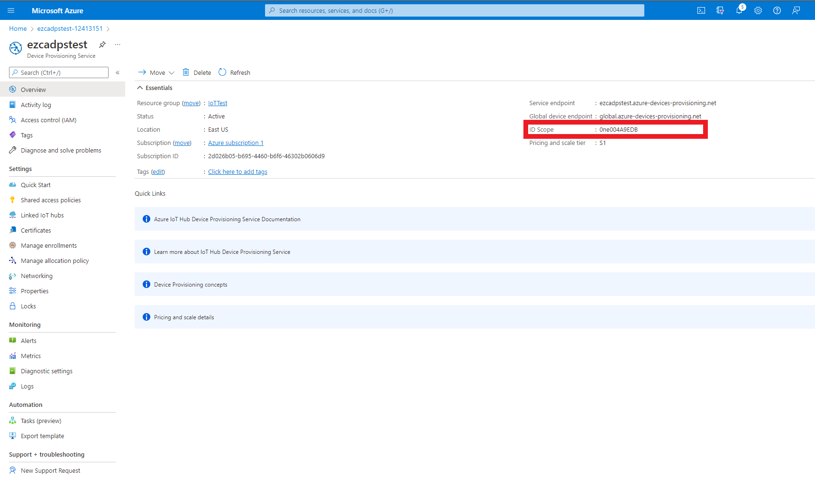
Task: Open portal settings gear icon
Action: click(x=758, y=10)
